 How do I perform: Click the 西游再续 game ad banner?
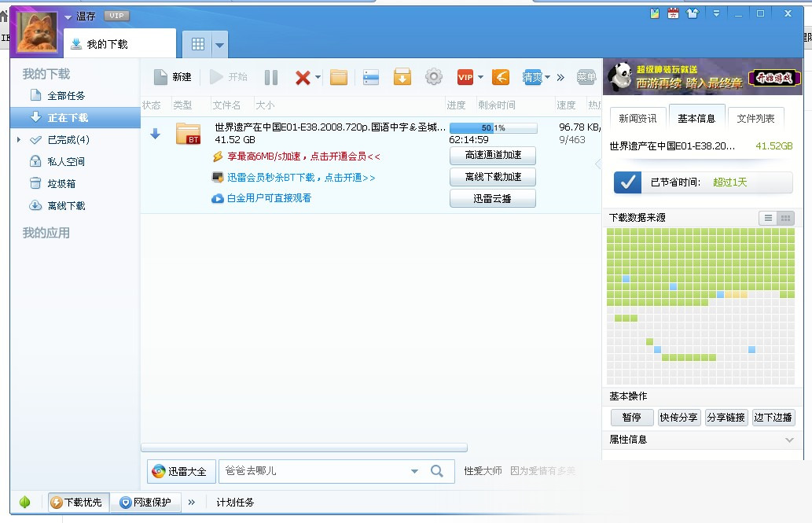click(x=704, y=77)
